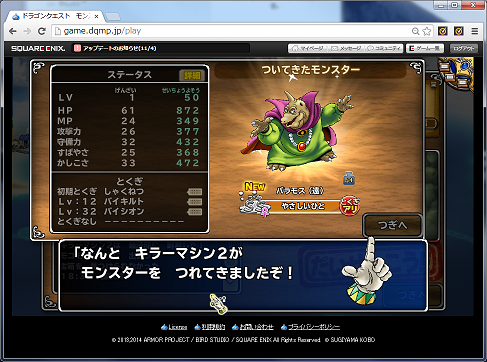Click the Baramos monster artwork
The width and height of the screenshot is (487, 362).
[x=297, y=131]
